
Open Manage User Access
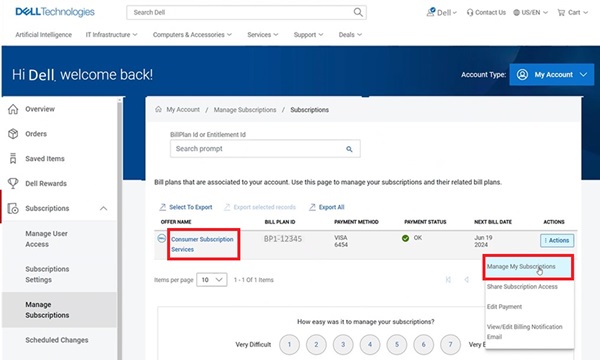point(46,239)
